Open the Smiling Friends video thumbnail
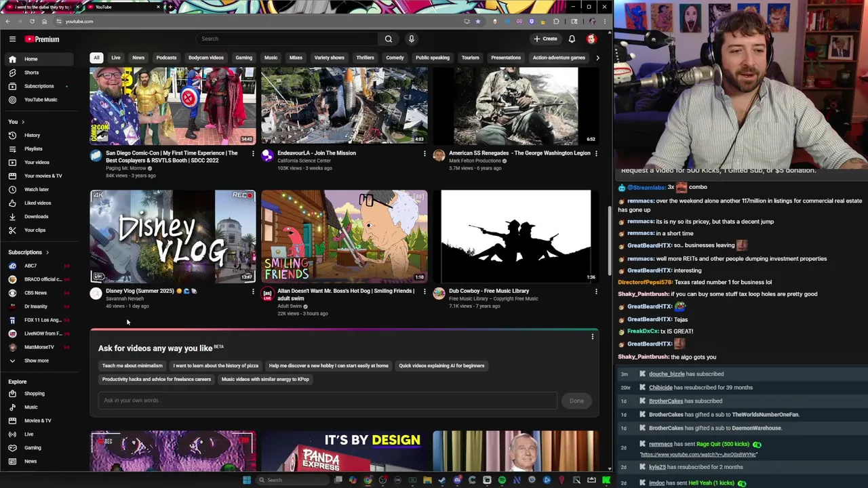The image size is (868, 488). (344, 236)
